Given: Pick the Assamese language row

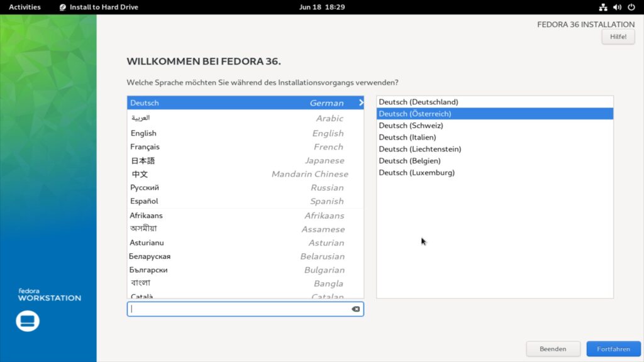Looking at the screenshot, I should [x=245, y=229].
